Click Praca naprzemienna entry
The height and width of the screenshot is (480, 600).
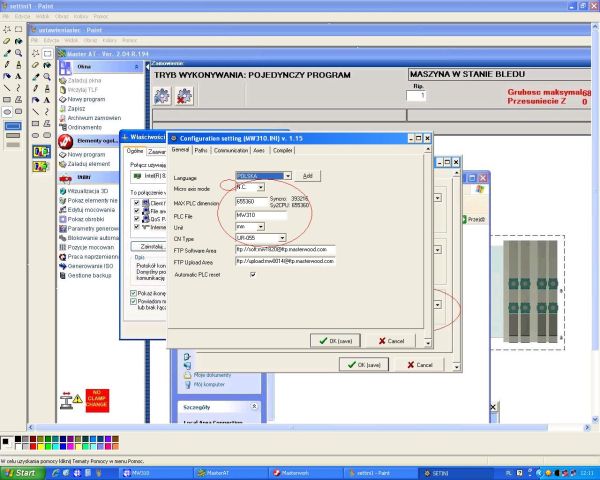coord(89,257)
